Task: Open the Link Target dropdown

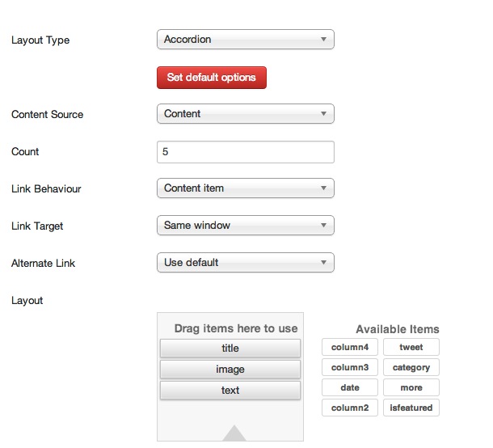Action: (x=245, y=226)
